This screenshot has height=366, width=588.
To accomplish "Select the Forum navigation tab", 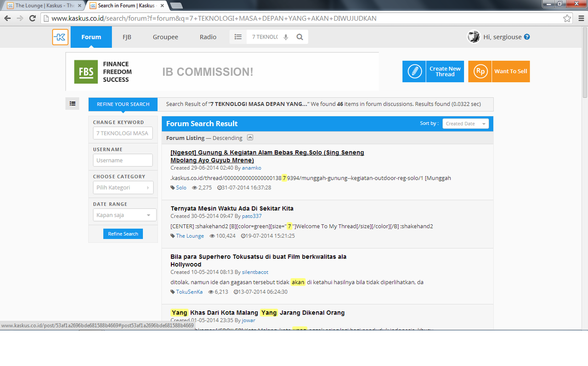I will tap(91, 37).
